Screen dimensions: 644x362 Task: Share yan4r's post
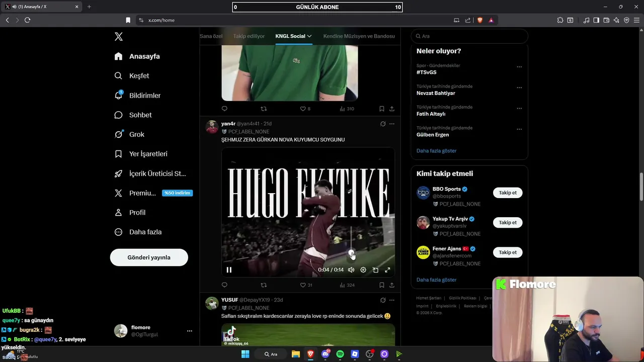[x=392, y=285]
